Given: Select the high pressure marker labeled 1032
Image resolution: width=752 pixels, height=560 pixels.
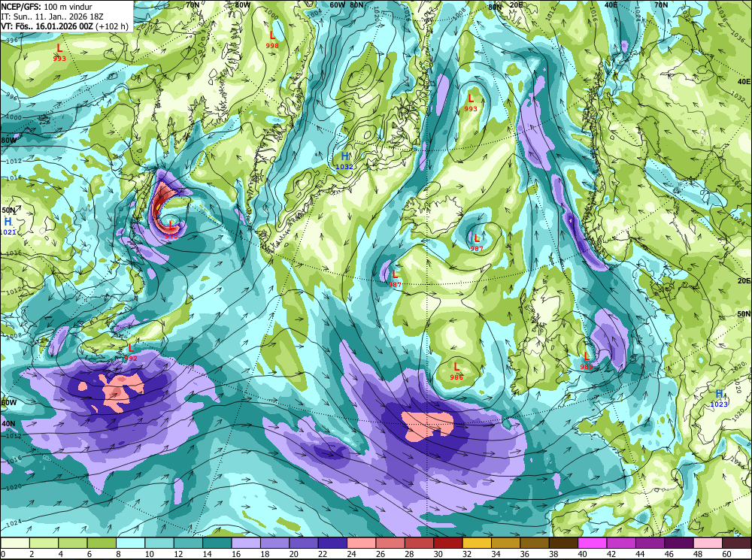Looking at the screenshot, I should [344, 161].
